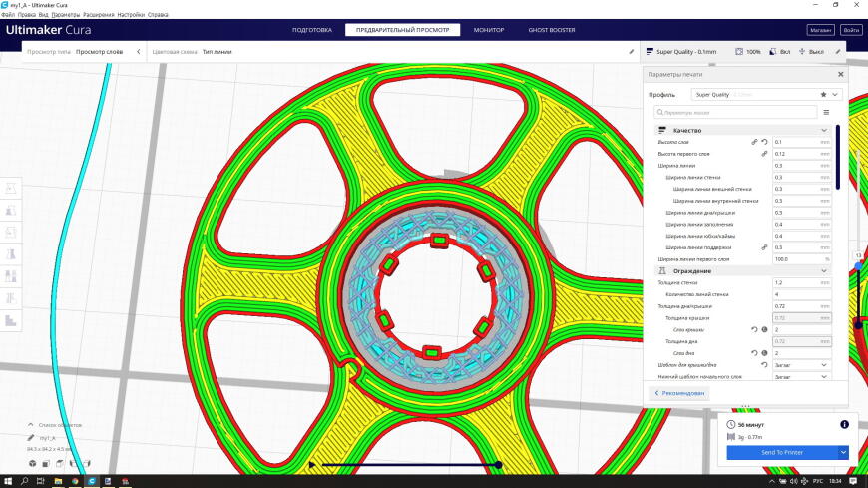The height and width of the screenshot is (488, 868).
Task: Open the Вид menu
Action: pos(43,14)
